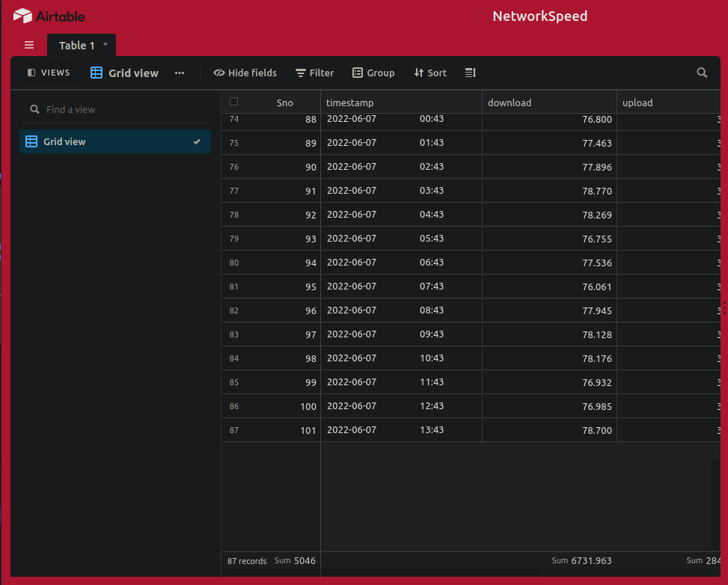Select download cell 76.985
The height and width of the screenshot is (585, 728).
pos(549,406)
